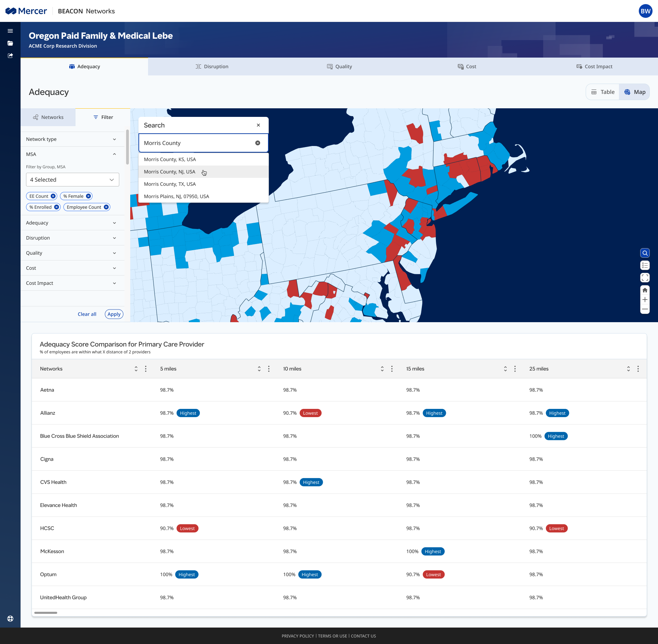This screenshot has height=644, width=658.
Task: Open the hamburger menu icon
Action: tap(10, 31)
